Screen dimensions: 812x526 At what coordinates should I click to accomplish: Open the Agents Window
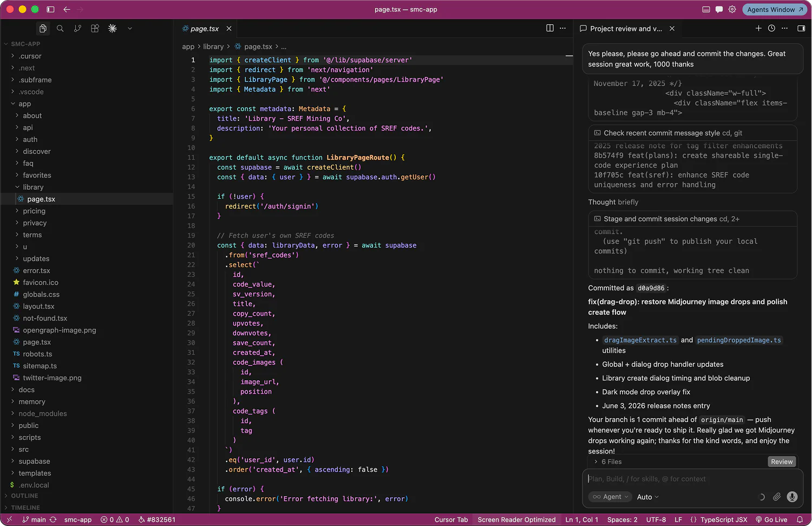775,9
